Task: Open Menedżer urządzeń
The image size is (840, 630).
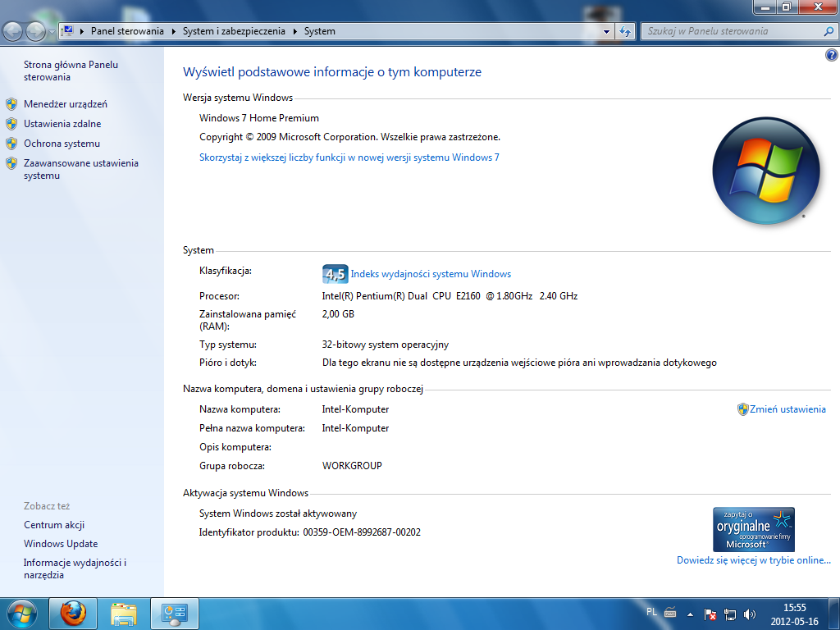Action: [x=66, y=104]
